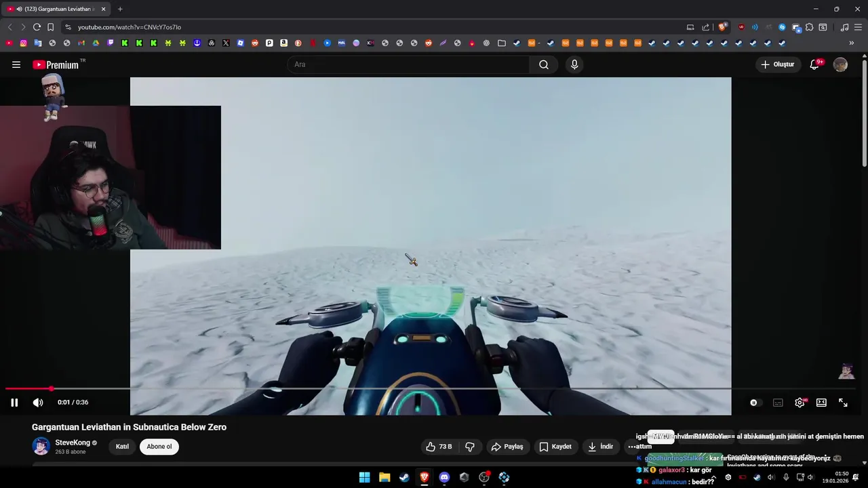
Task: Open the Gmail bookmark in the bar
Action: pyautogui.click(x=81, y=43)
